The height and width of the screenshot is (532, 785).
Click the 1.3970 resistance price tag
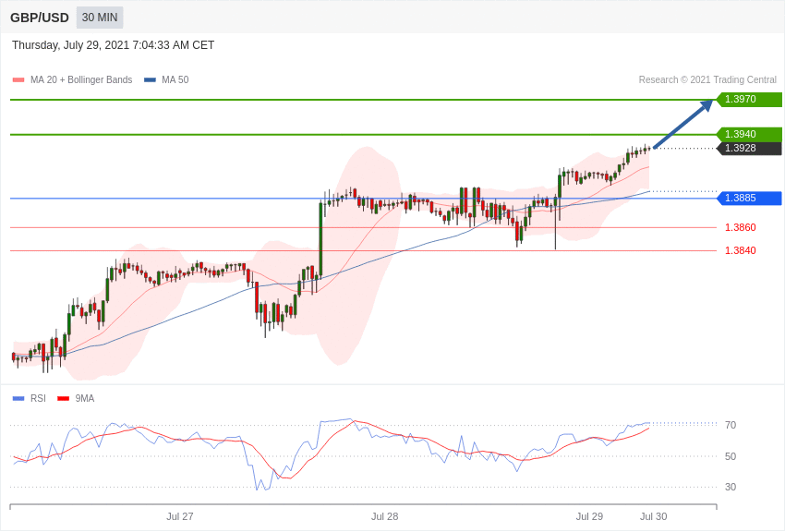(x=749, y=99)
